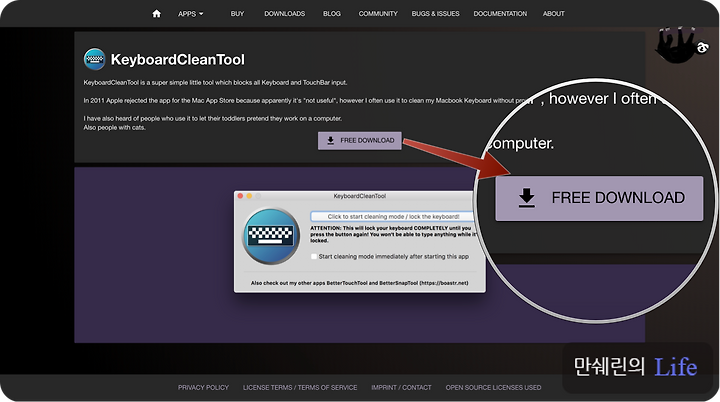
Task: Click 'Also check out my other apps' text
Action: [360, 283]
